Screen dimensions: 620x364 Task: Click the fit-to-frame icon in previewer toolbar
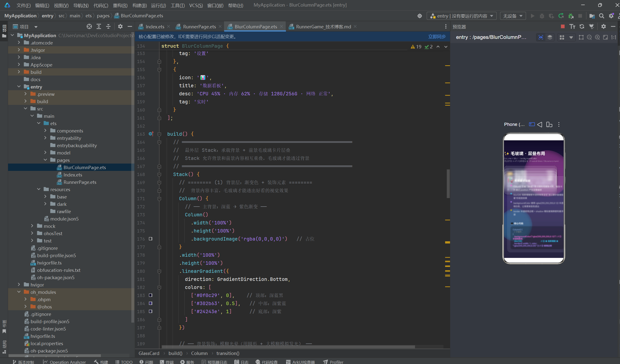tap(581, 37)
